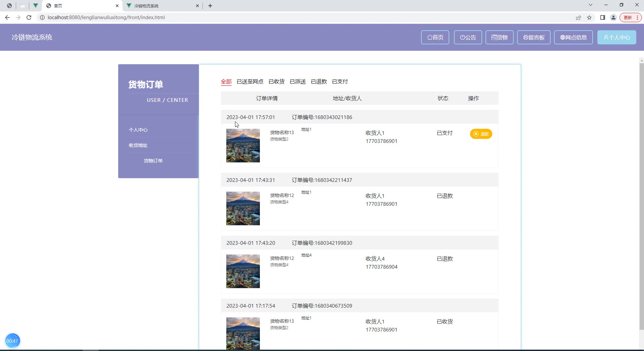Open a new browser tab
The image size is (644, 351).
point(210,6)
